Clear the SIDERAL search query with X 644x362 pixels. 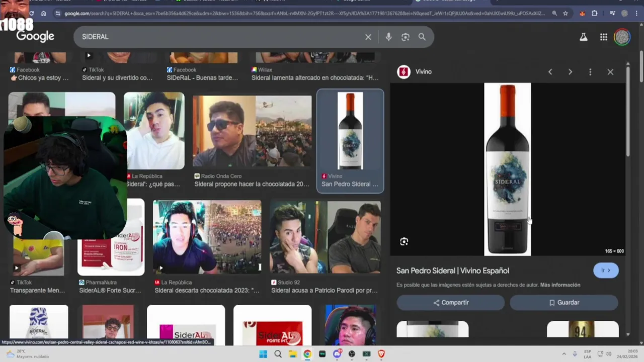tap(368, 37)
